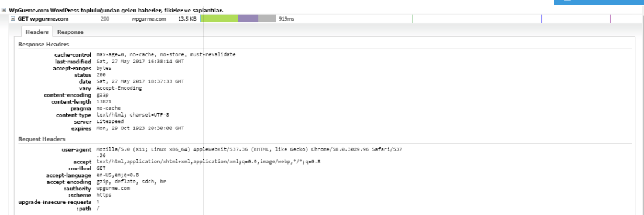Click the 200 status cell in request row
644x215 pixels.
105,19
